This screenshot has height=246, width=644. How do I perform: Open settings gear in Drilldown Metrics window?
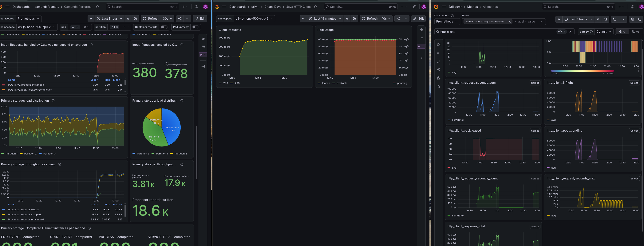coord(633,19)
